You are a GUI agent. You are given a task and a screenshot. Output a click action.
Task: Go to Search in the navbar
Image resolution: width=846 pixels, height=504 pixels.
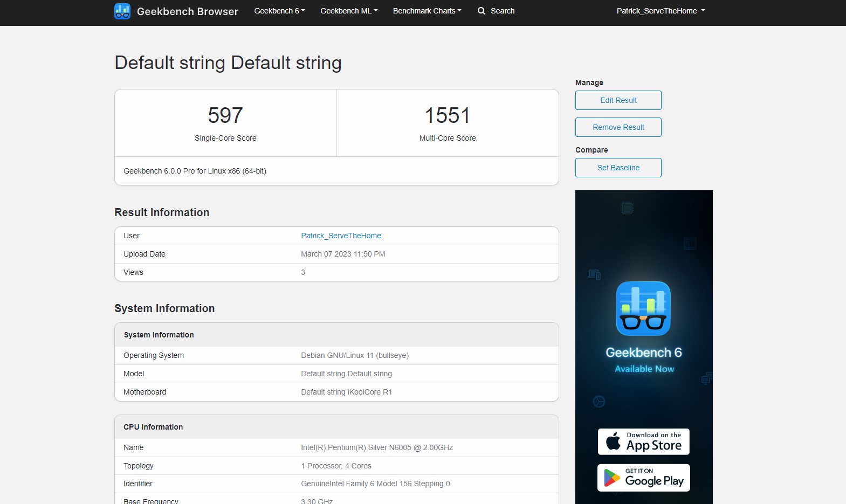(502, 11)
